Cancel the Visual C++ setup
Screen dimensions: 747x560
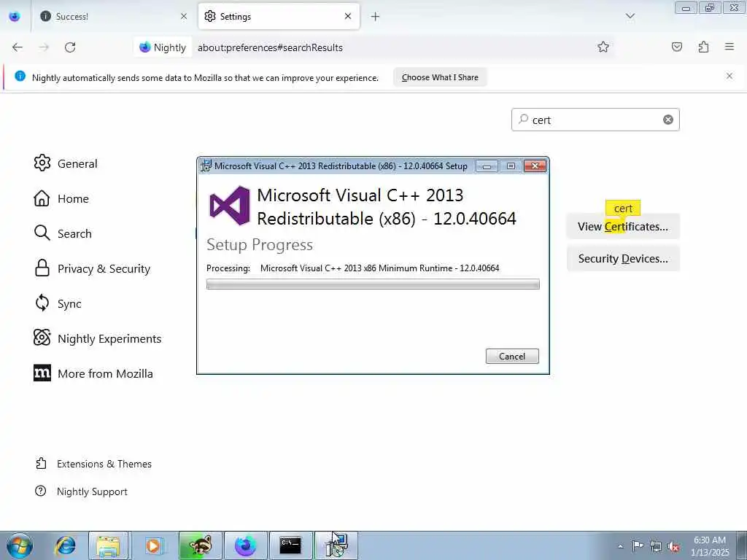[x=512, y=356]
